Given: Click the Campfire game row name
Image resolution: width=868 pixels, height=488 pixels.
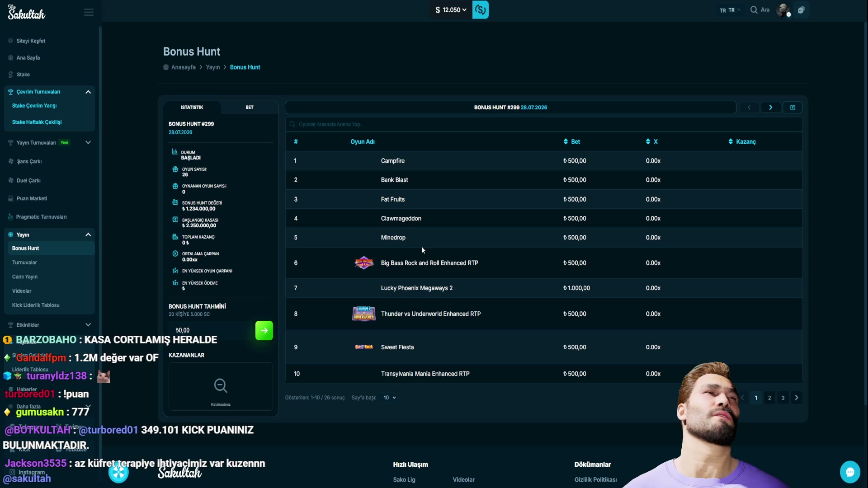Looking at the screenshot, I should (393, 161).
